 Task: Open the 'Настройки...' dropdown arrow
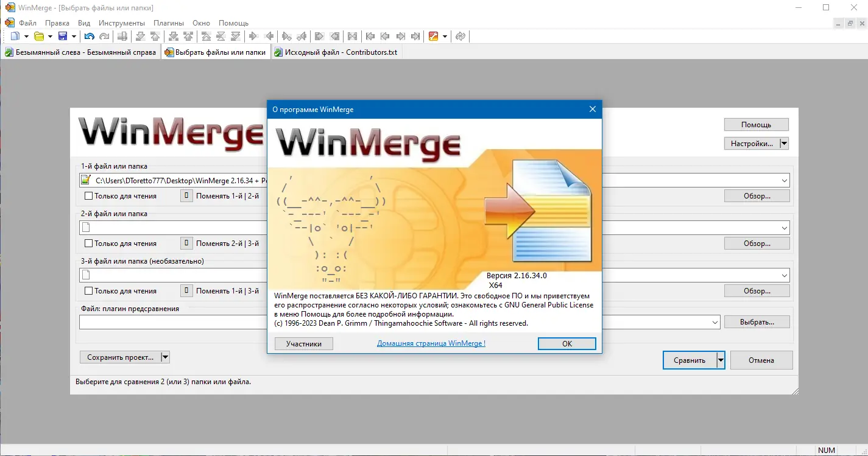tap(784, 144)
